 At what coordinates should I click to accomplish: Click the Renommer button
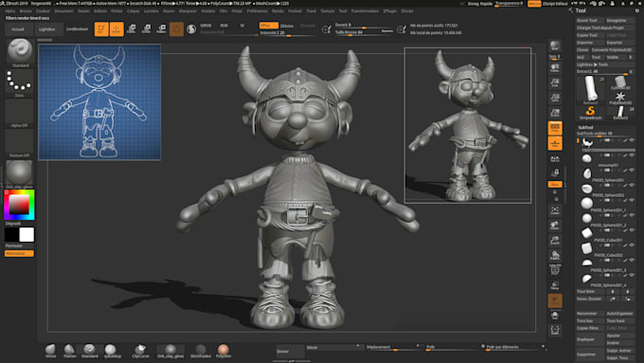590,314
